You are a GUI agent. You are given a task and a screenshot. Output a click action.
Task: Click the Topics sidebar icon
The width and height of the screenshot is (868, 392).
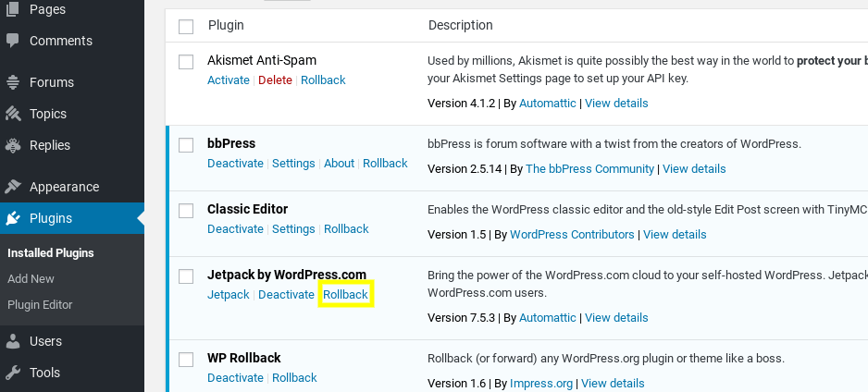pos(12,114)
